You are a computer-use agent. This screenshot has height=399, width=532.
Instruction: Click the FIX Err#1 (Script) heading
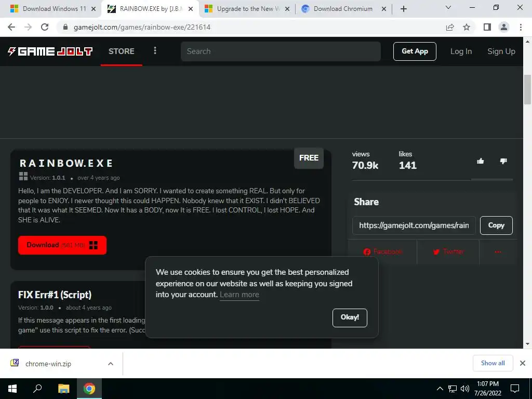coord(55,295)
